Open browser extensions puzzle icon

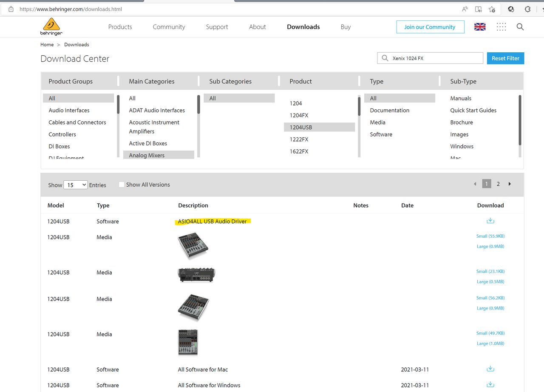[527, 9]
